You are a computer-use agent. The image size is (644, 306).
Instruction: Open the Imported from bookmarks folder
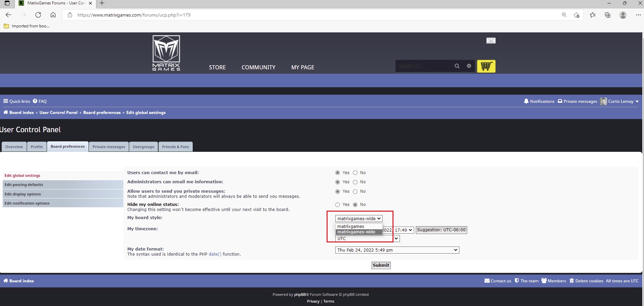26,26
